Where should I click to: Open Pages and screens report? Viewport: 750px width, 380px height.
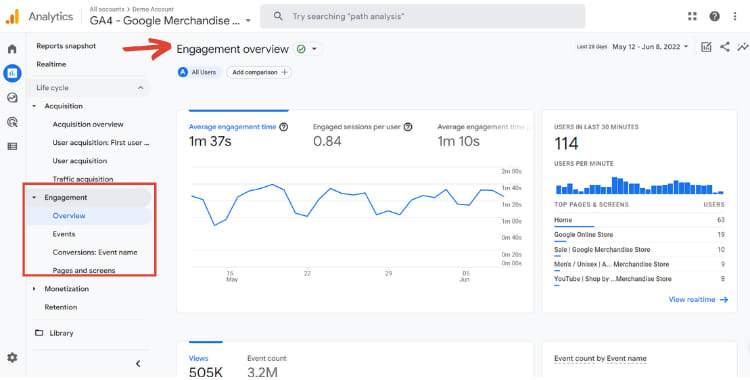pyautogui.click(x=84, y=270)
